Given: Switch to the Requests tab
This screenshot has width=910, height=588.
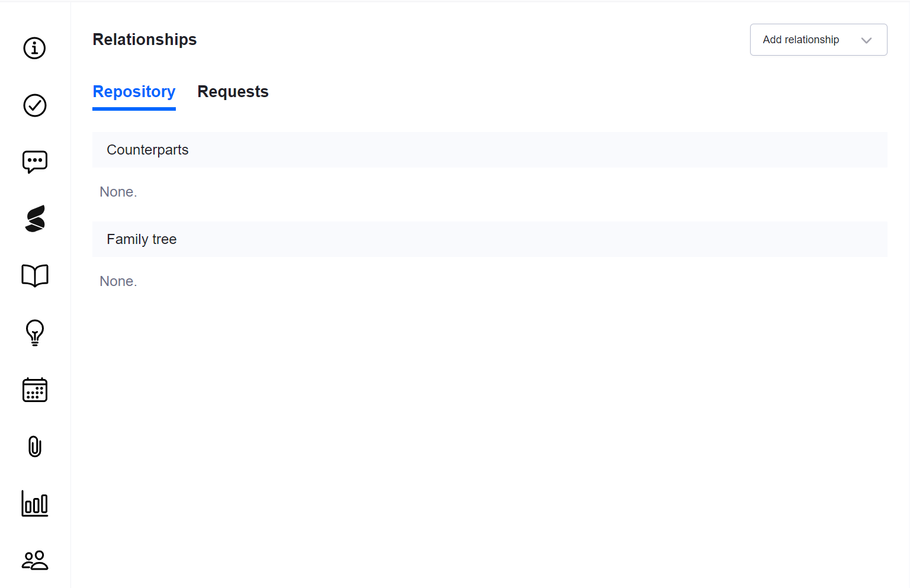Looking at the screenshot, I should click(233, 92).
